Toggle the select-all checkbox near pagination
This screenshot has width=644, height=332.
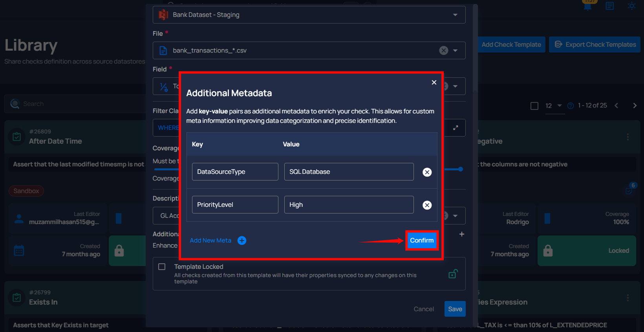(x=534, y=106)
